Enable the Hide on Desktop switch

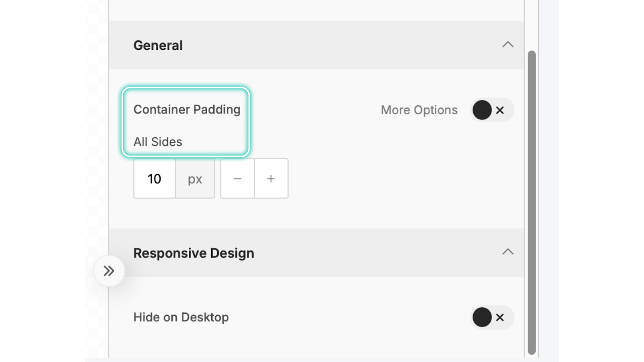pos(492,317)
